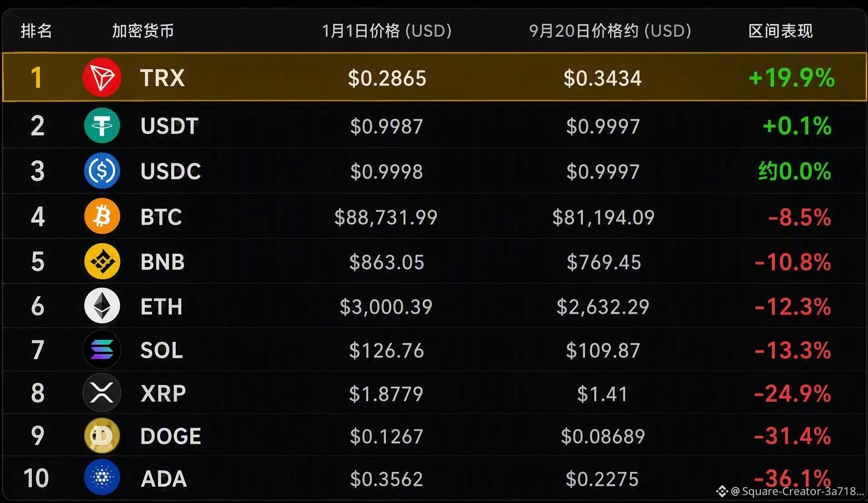Click the ETH January price $3,000.39

(x=386, y=307)
